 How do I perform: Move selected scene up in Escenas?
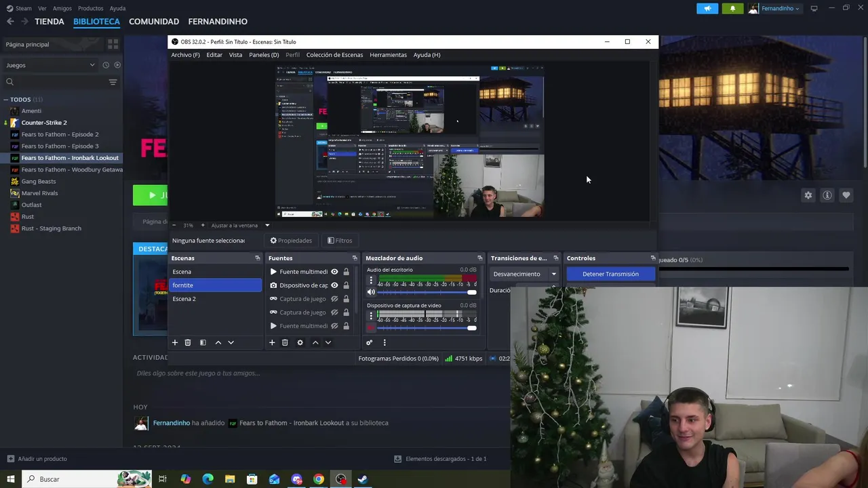click(x=218, y=342)
